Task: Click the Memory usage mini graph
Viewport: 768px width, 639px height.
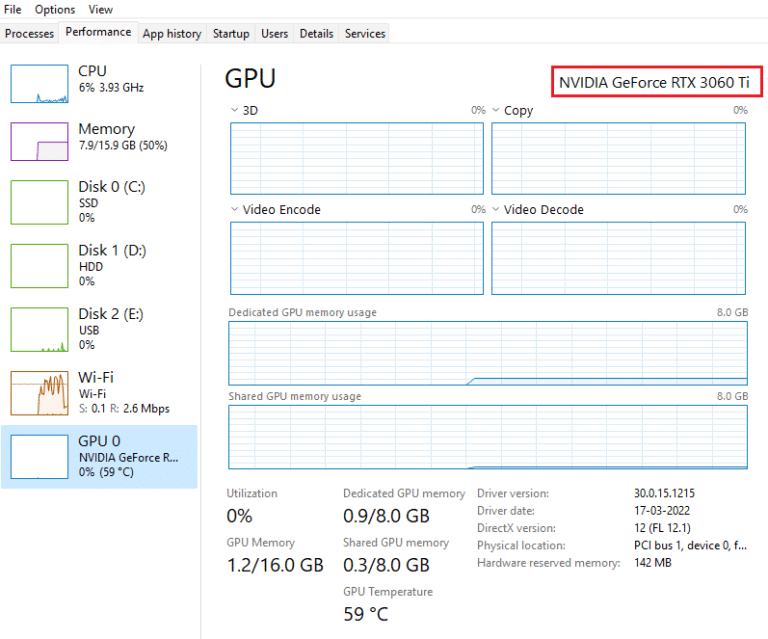Action: (x=39, y=142)
